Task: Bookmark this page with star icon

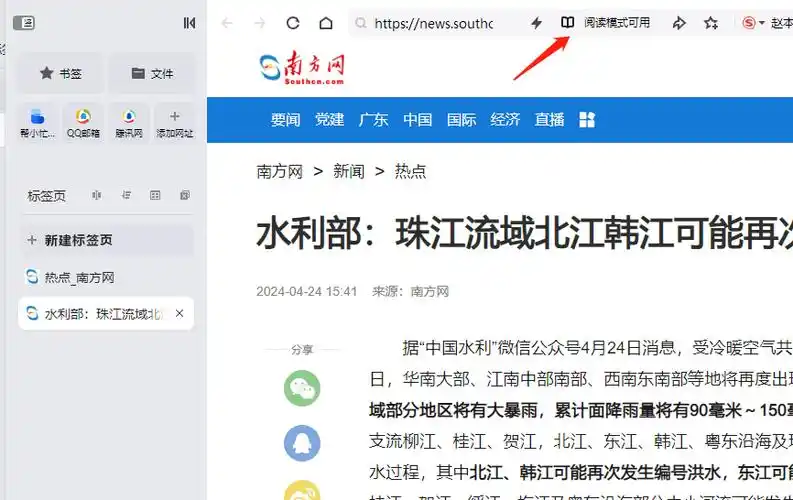Action: point(711,23)
